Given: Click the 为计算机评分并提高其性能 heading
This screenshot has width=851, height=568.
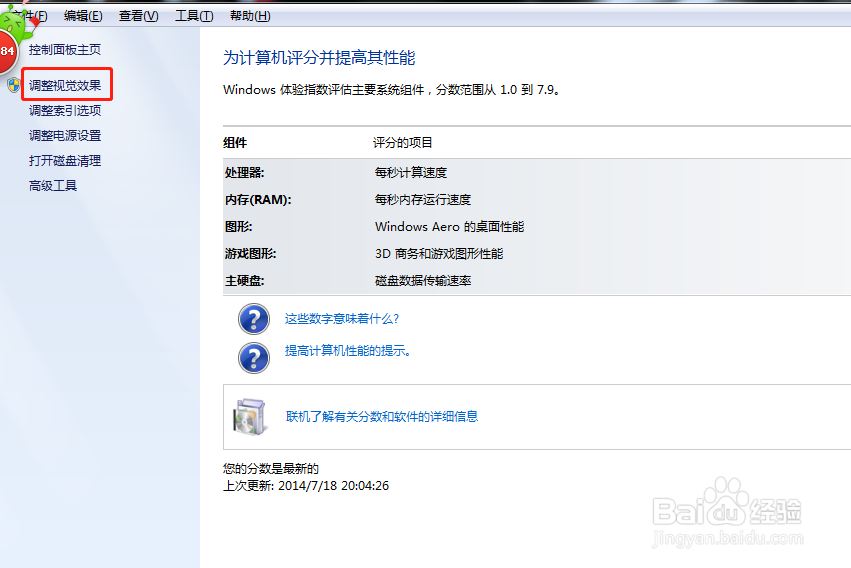Looking at the screenshot, I should click(x=319, y=58).
